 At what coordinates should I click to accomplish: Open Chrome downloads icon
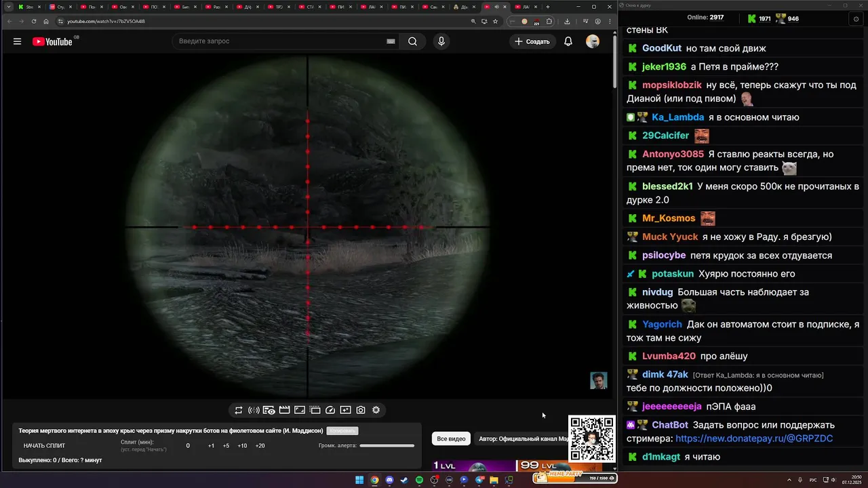(567, 21)
